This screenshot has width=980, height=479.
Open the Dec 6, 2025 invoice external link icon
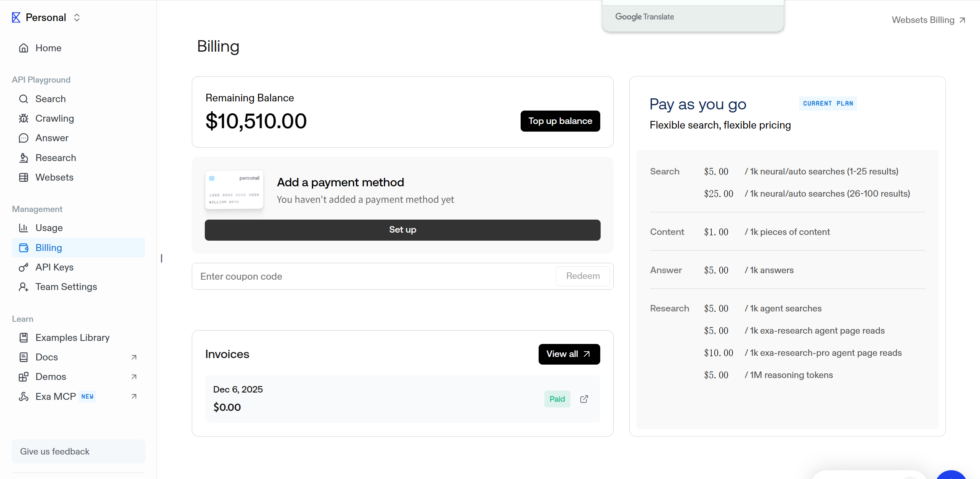tap(584, 399)
